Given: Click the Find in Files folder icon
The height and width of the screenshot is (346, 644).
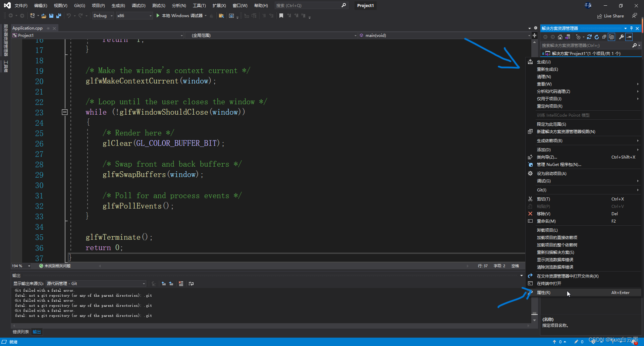Looking at the screenshot, I should (x=221, y=16).
